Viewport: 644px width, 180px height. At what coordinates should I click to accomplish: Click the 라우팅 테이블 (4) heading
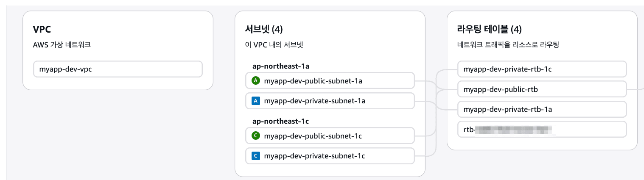coord(489,29)
